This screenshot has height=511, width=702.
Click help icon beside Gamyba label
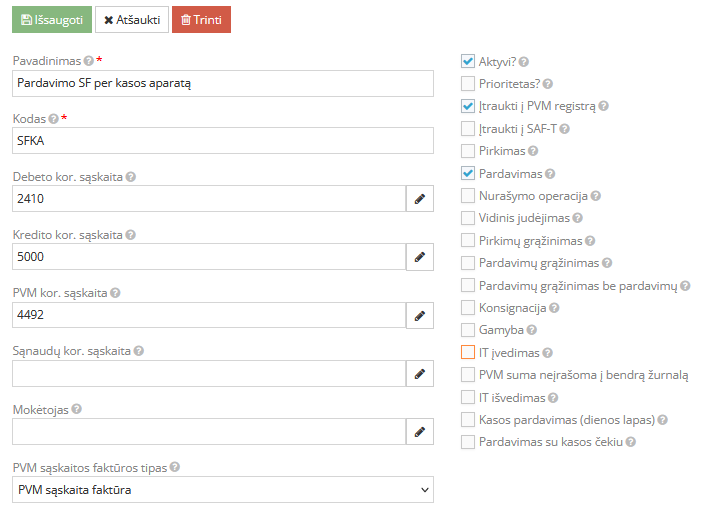point(532,330)
